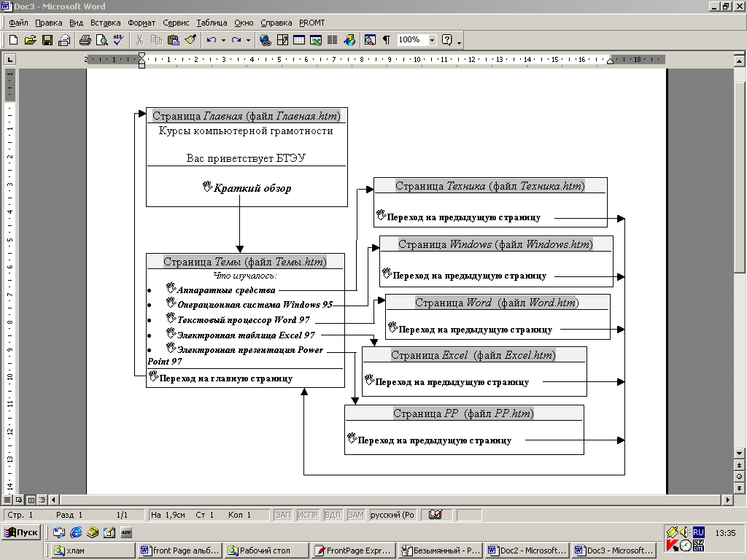Open Microsoft Word Help icon
Viewport: 747px width, 560px height.
pos(447,40)
